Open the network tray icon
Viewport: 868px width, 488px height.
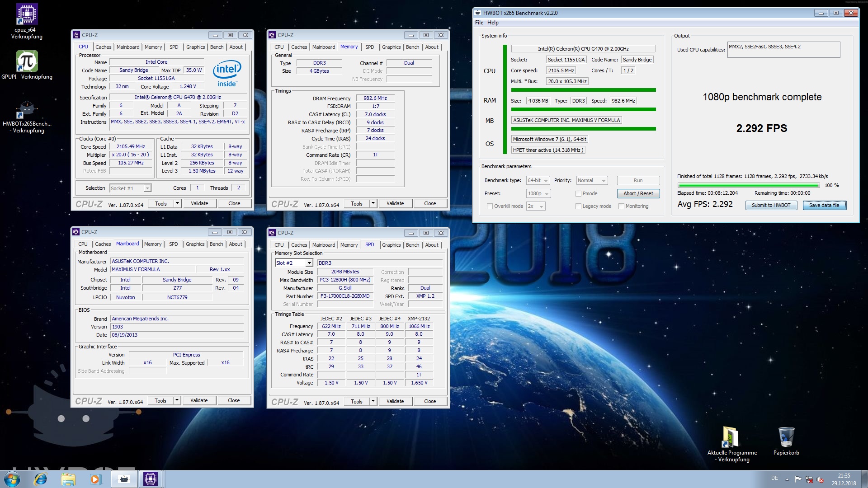pyautogui.click(x=809, y=479)
